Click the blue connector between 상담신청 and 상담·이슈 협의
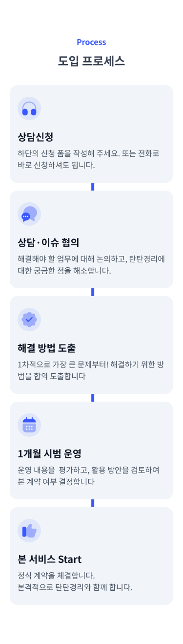Screen dimensions: 183x644 [x=93, y=187]
